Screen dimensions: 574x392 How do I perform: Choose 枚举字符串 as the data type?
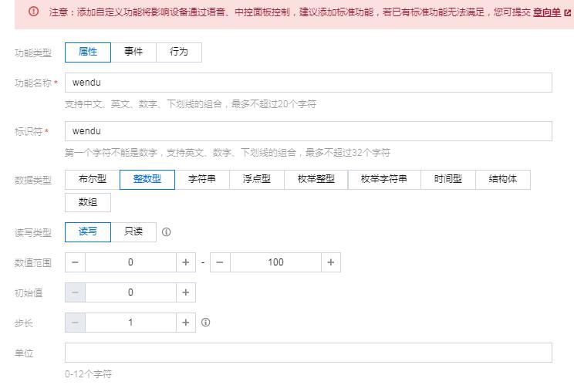point(384,179)
